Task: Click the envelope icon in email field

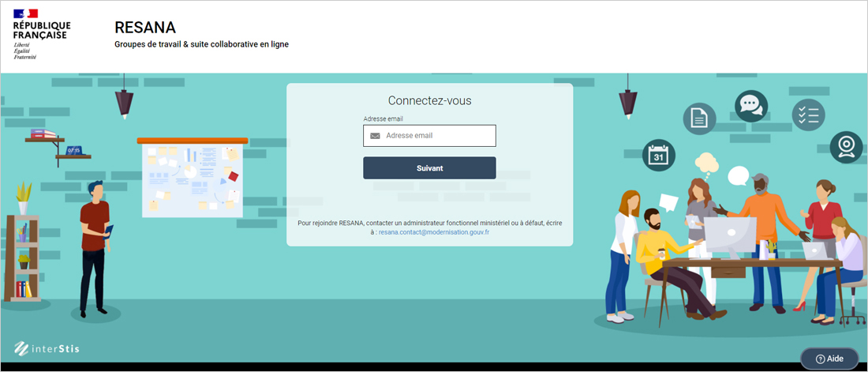Action: (375, 136)
